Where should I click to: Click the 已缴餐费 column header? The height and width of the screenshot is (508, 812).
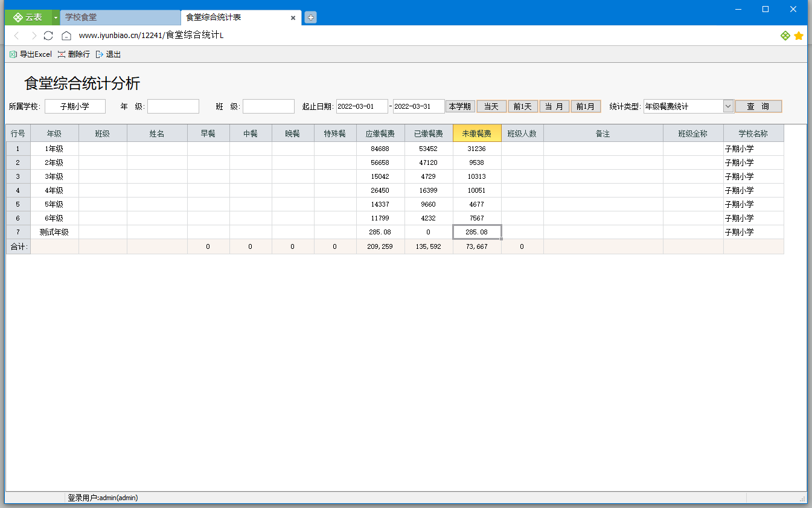[x=429, y=133]
